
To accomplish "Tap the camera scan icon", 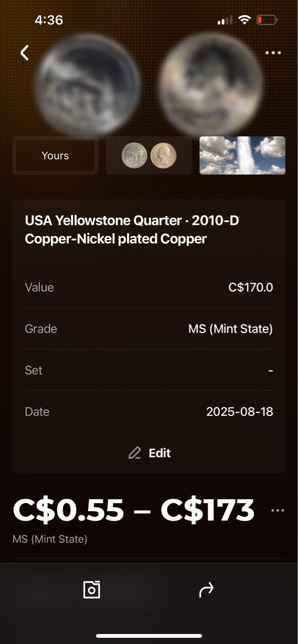I will (x=92, y=589).
